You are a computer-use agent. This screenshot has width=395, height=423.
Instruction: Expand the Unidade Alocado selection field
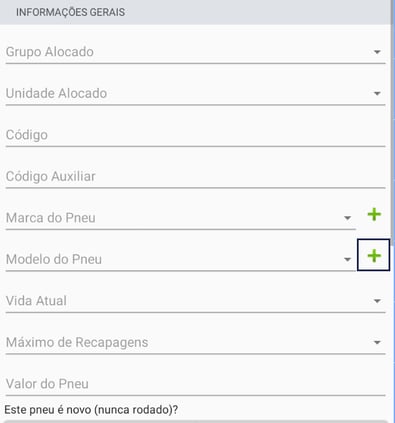(x=195, y=94)
